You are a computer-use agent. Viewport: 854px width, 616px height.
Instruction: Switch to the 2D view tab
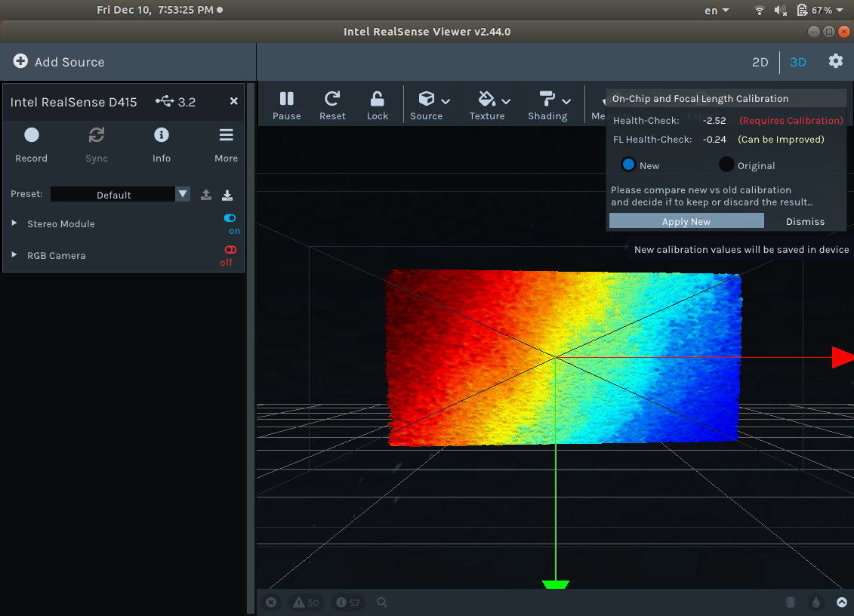pyautogui.click(x=760, y=62)
